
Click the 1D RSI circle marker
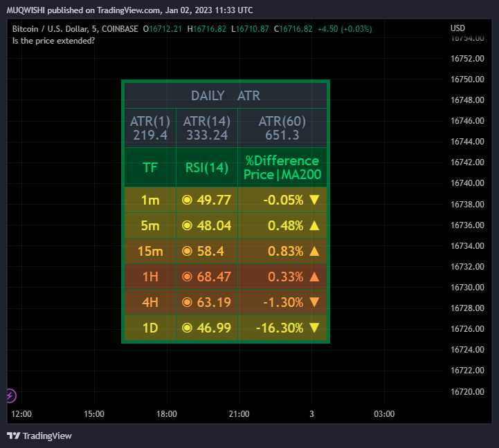[x=187, y=328]
